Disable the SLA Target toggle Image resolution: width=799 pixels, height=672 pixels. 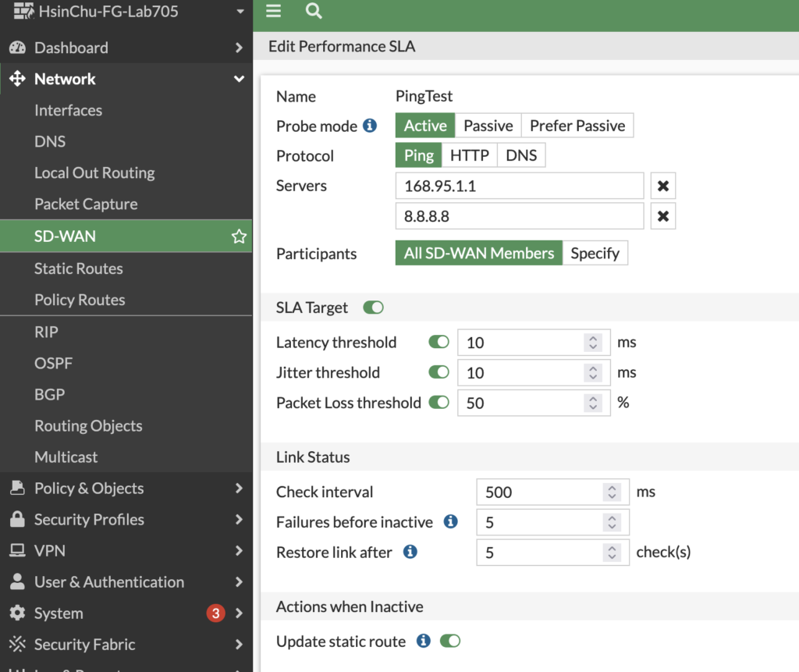coord(374,308)
